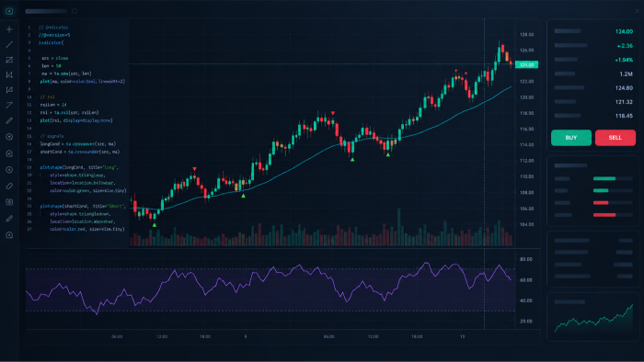644x362 pixels.
Task: Click the 121.32 value in quote panel
Action: [x=624, y=102]
